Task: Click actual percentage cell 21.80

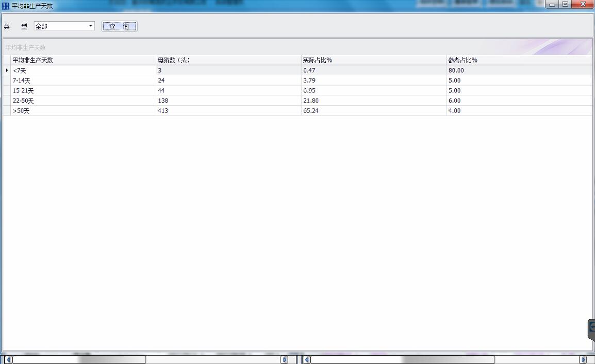Action: (373, 101)
